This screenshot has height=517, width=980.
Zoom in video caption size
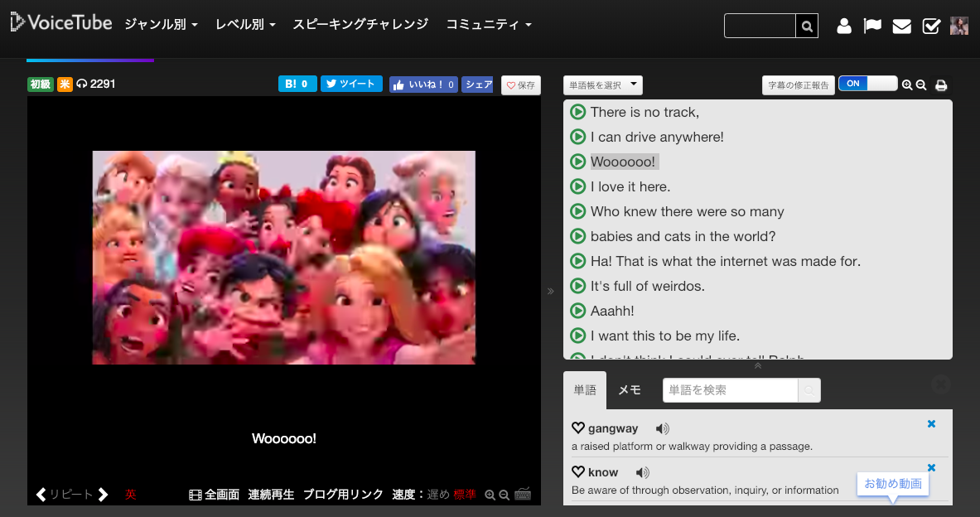pos(490,495)
